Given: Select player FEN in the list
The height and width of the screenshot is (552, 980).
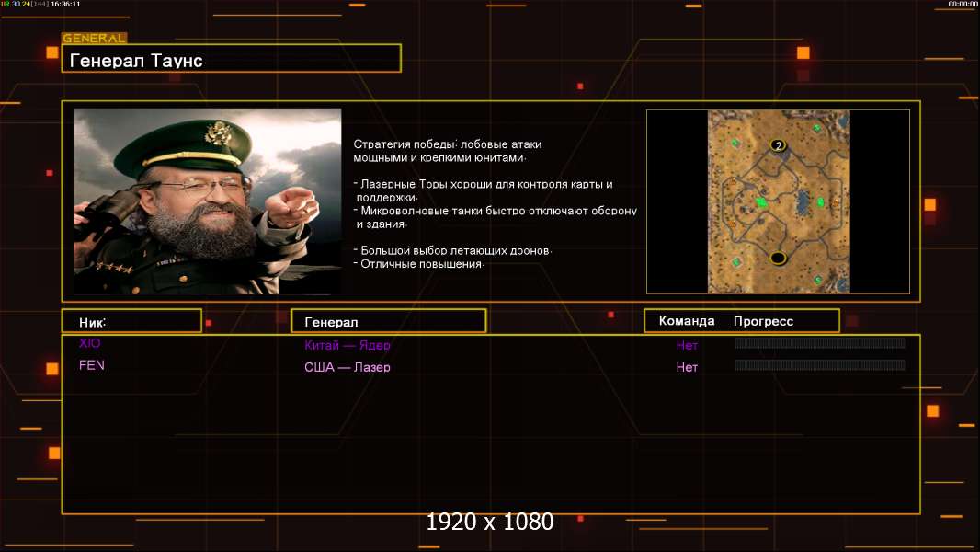Looking at the screenshot, I should point(92,365).
